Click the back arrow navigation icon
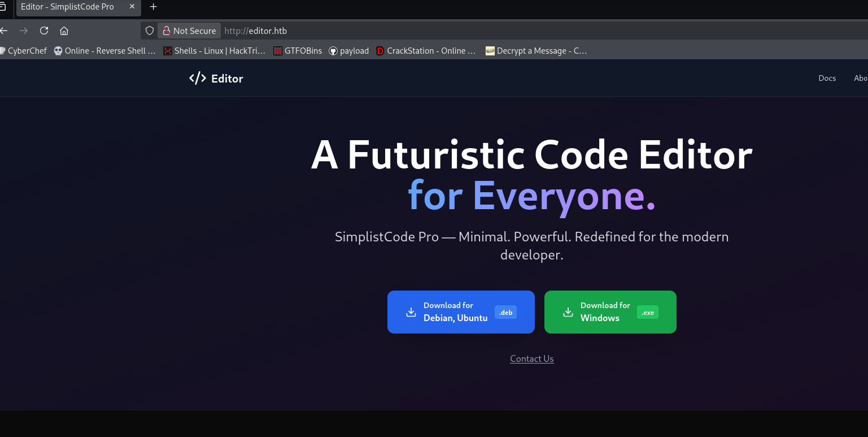868x437 pixels. pos(5,31)
